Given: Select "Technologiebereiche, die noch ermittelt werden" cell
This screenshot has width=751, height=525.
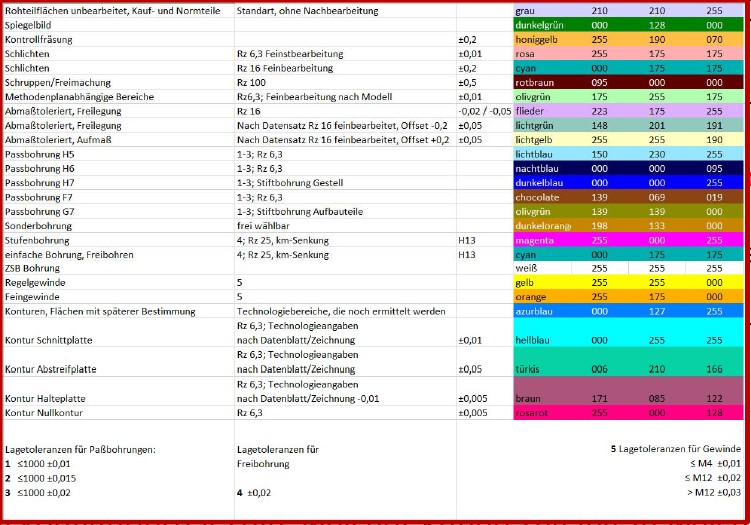Looking at the screenshot, I should [x=345, y=311].
